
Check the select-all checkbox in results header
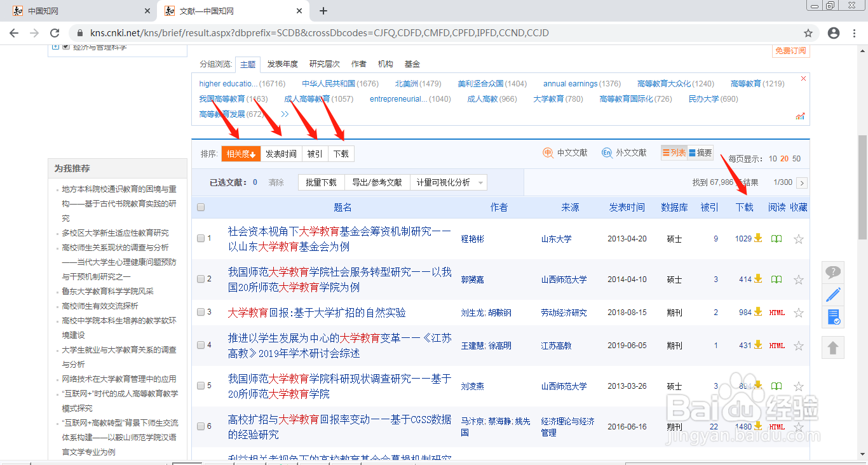(200, 207)
